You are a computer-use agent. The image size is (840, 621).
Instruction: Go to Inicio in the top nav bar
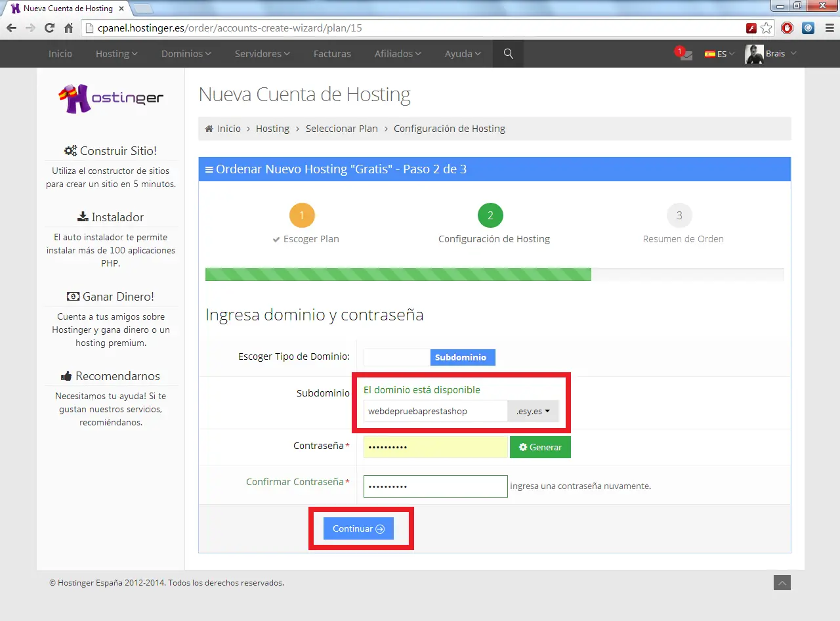tap(60, 54)
